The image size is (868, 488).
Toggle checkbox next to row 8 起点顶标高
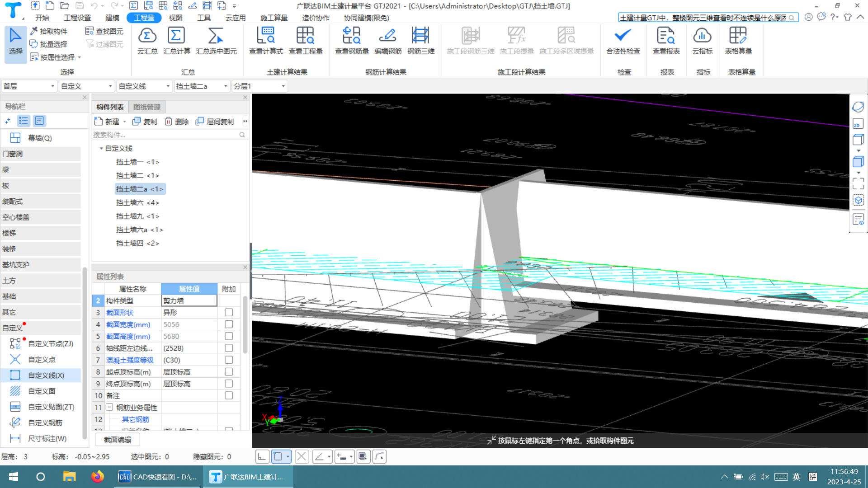pos(229,371)
